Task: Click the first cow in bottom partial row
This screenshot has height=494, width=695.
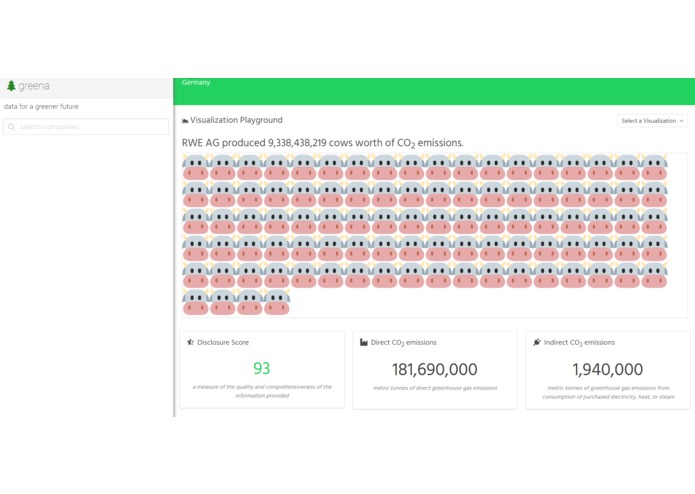Action: point(195,302)
